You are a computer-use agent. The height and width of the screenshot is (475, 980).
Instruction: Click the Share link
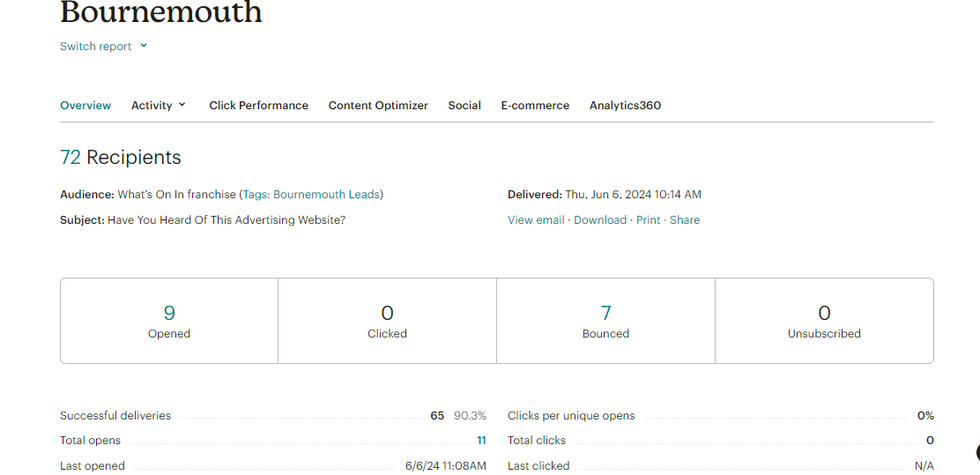(685, 220)
